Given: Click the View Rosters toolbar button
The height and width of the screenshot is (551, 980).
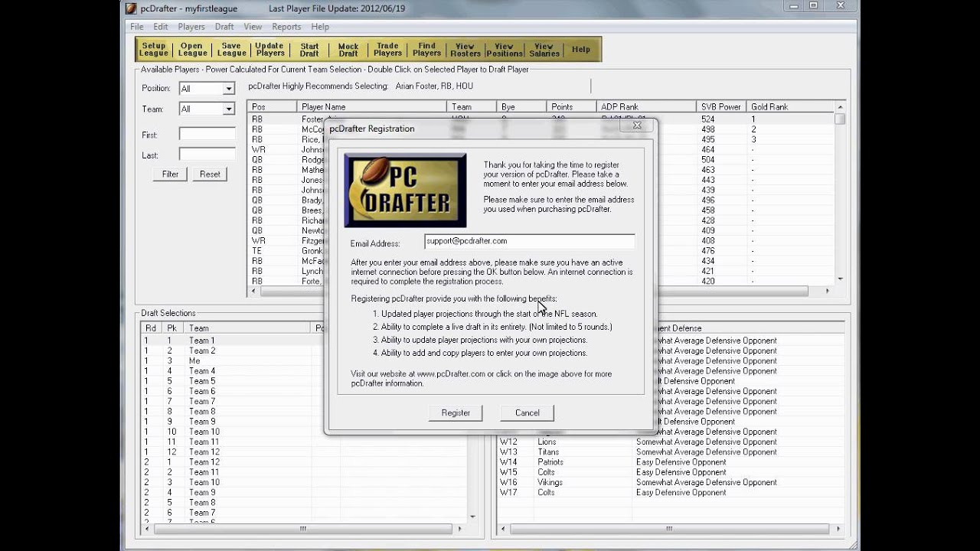Looking at the screenshot, I should click(465, 50).
